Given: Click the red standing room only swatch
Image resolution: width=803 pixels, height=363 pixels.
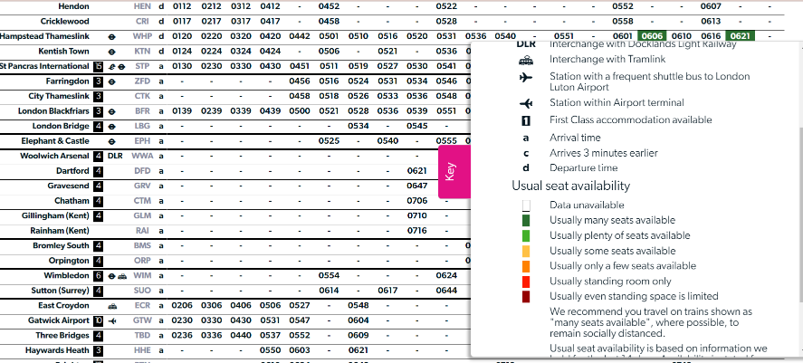Looking at the screenshot, I should (526, 282).
